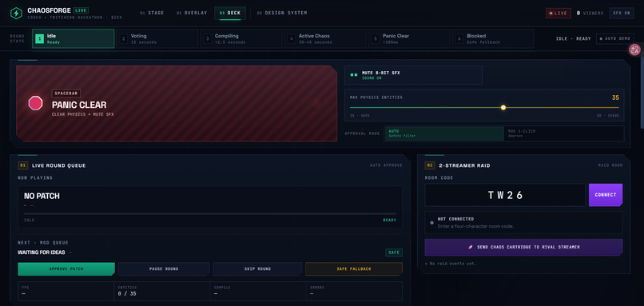Select the Voting round state

tap(157, 38)
